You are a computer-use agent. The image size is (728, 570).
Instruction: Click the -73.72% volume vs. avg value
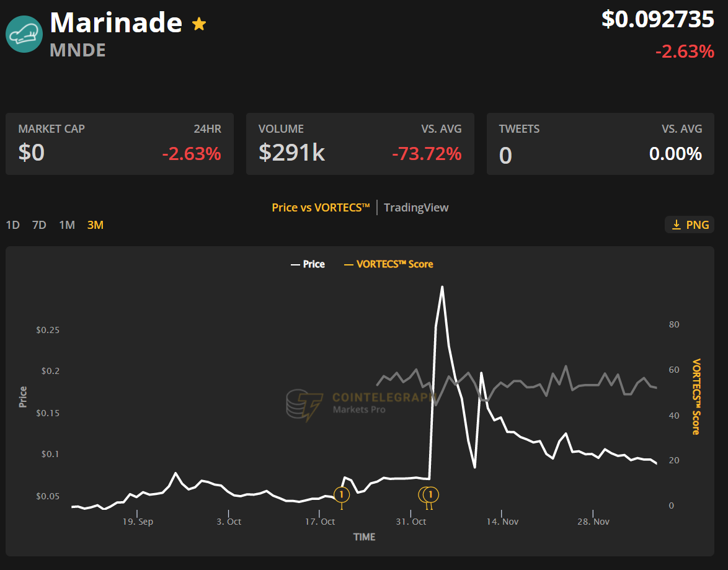(x=427, y=154)
